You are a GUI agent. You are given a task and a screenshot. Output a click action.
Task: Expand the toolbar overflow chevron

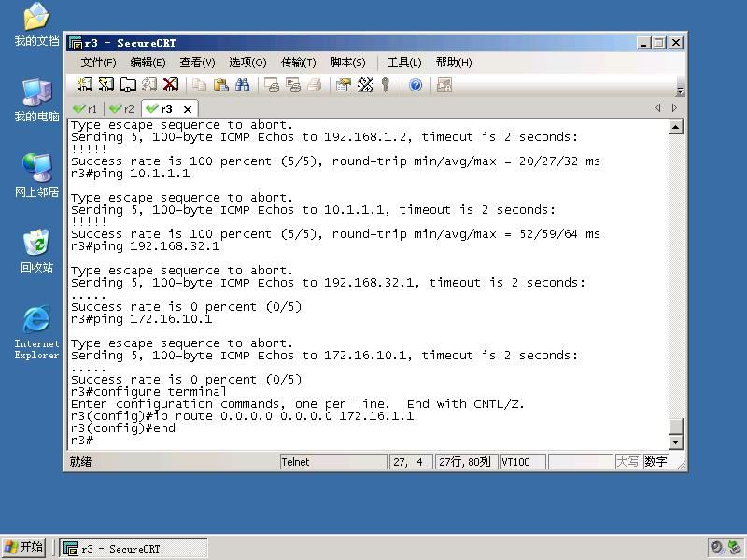681,91
